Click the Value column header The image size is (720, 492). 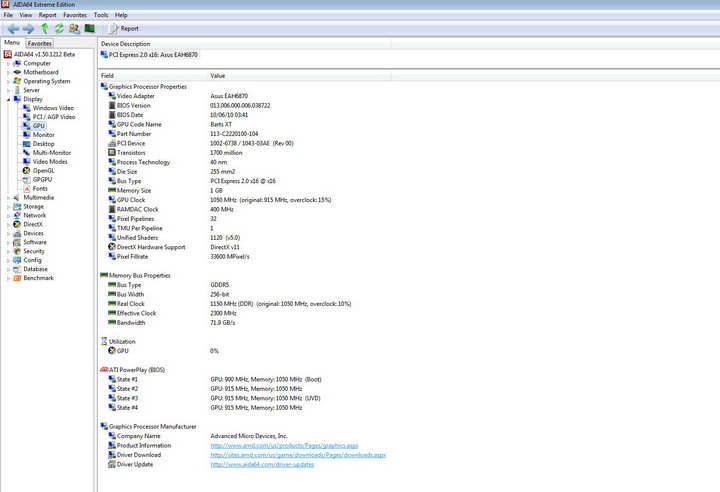point(299,76)
